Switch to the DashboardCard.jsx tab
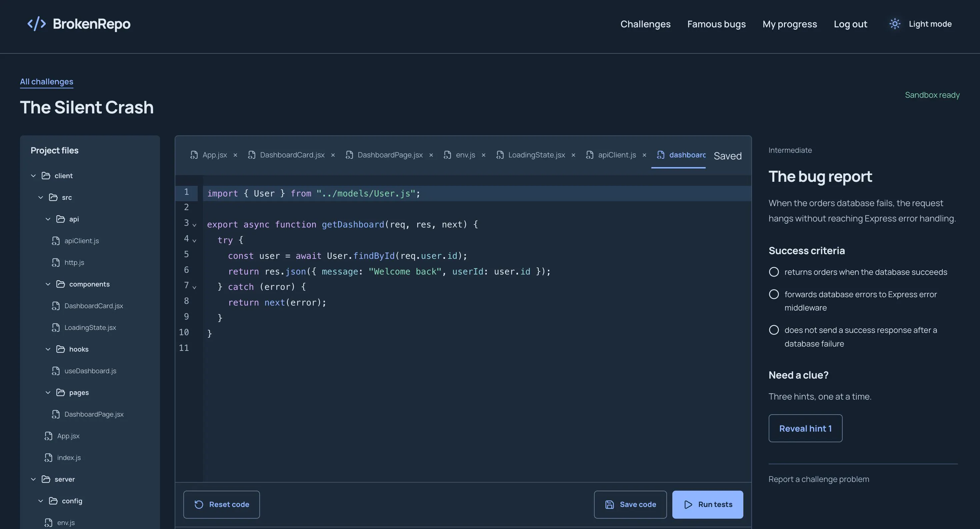The image size is (980, 529). point(292,155)
